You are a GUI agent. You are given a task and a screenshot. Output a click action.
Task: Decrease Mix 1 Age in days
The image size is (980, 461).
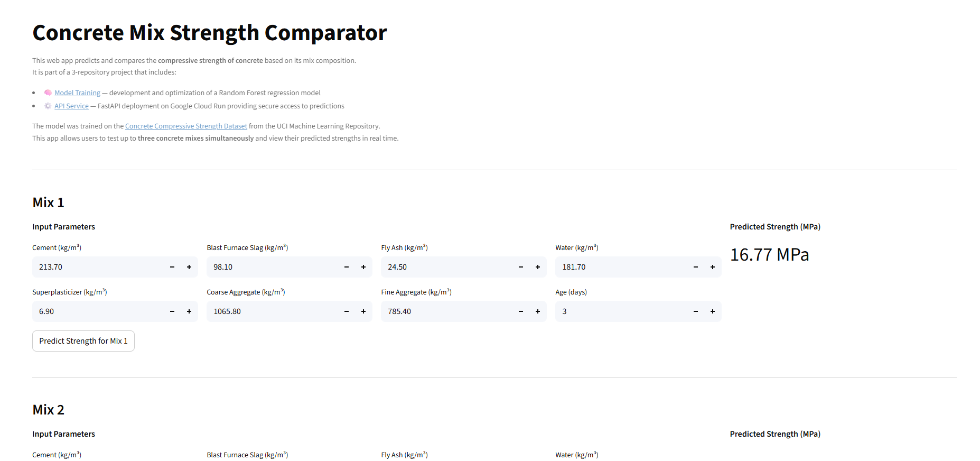[x=696, y=311]
